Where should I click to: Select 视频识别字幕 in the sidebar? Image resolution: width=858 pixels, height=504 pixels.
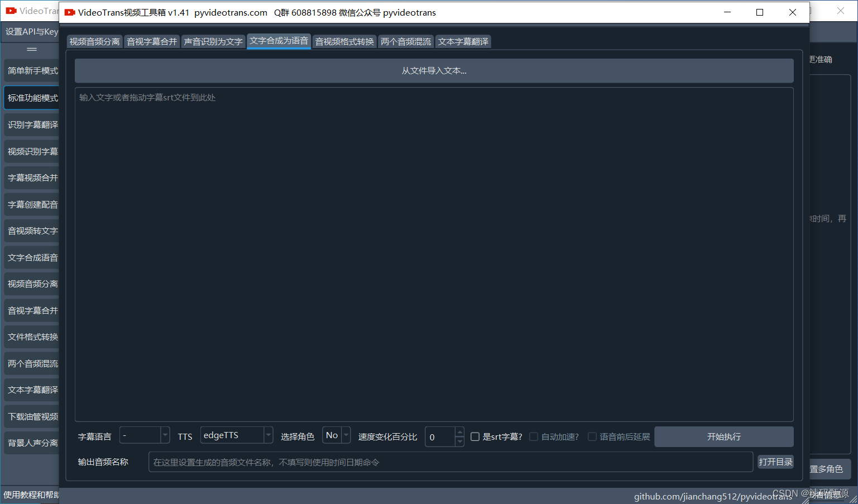click(x=32, y=151)
